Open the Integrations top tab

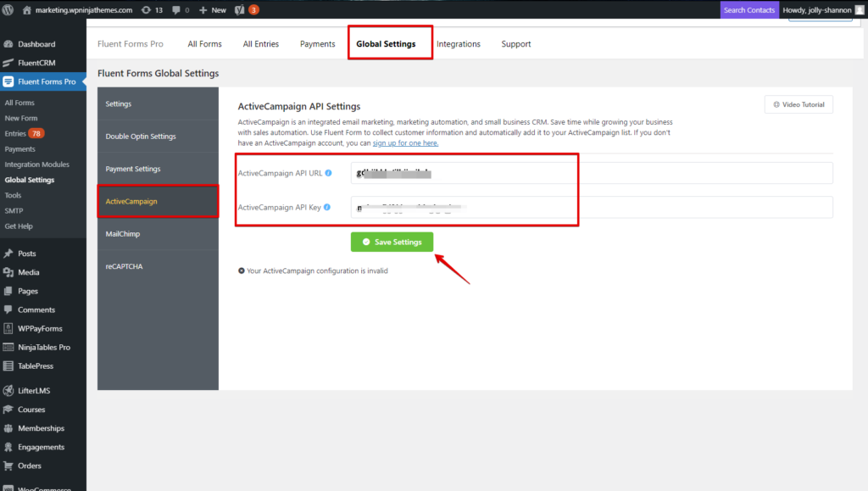pos(459,44)
